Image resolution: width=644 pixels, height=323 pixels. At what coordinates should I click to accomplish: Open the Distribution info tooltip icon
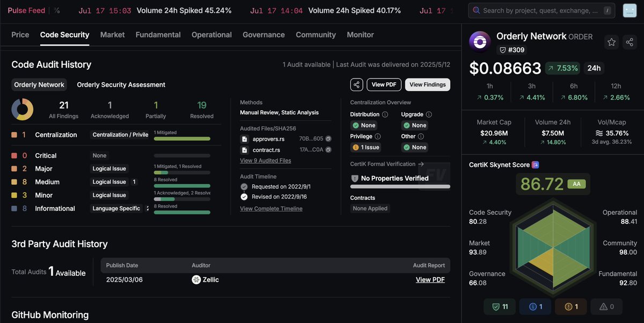(384, 114)
